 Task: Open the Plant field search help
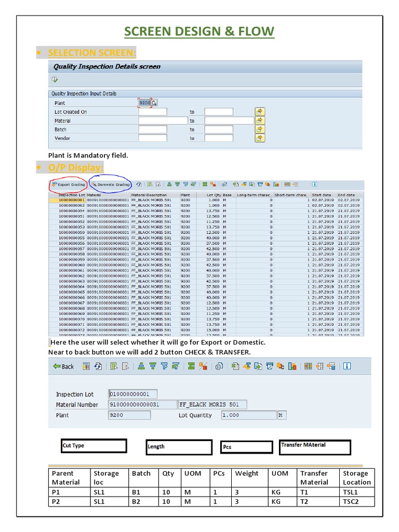(154, 103)
